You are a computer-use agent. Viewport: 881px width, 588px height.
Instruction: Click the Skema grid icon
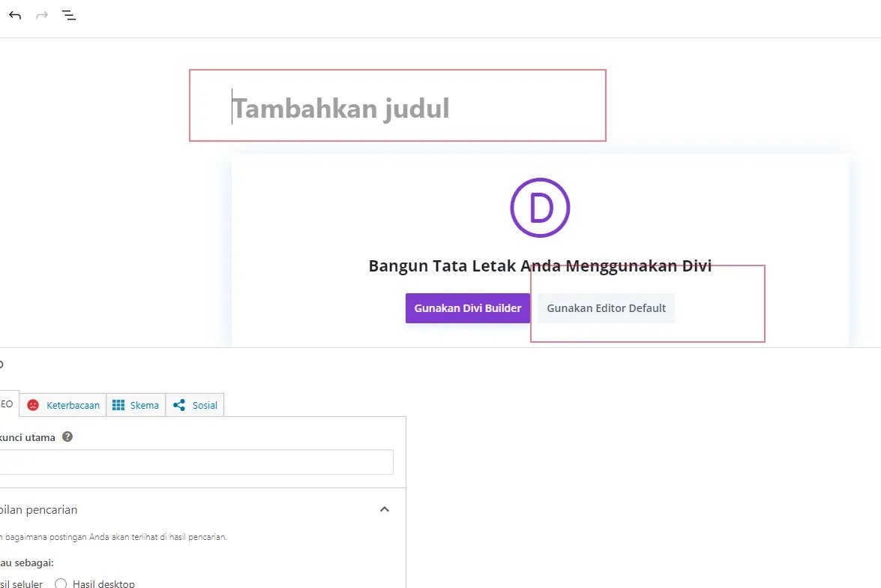[118, 405]
